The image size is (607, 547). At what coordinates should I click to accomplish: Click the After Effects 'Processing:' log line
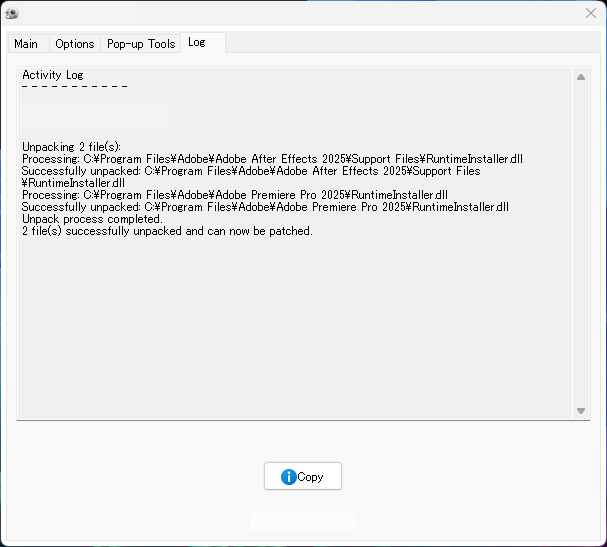(272, 159)
